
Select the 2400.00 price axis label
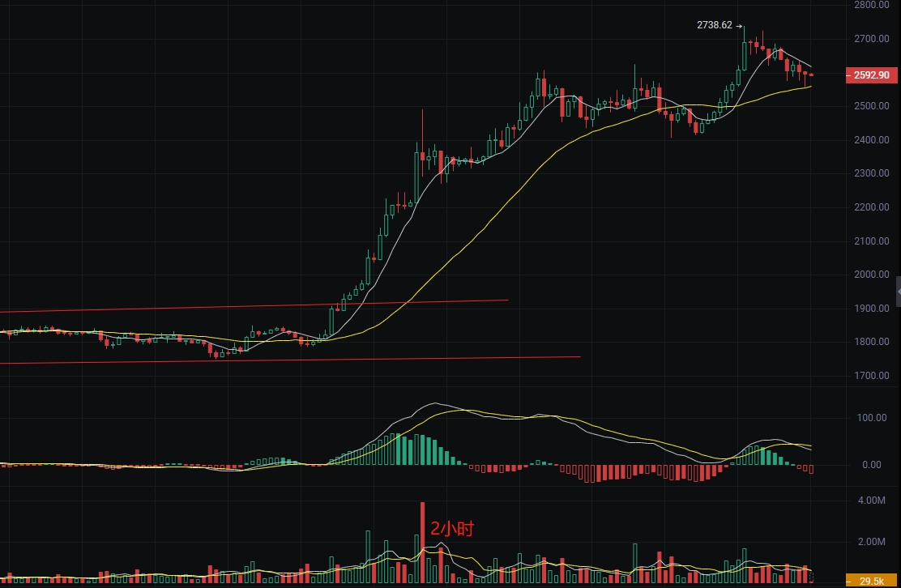[872, 139]
